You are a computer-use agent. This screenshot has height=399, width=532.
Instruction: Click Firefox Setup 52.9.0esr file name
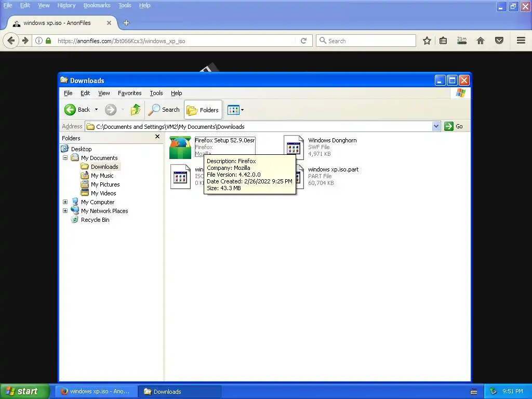[224, 140]
